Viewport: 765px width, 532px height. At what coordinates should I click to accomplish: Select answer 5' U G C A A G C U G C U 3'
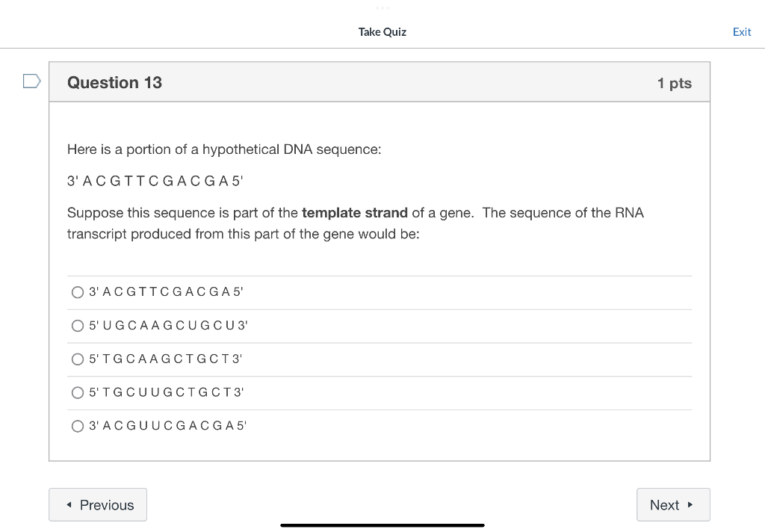78,326
